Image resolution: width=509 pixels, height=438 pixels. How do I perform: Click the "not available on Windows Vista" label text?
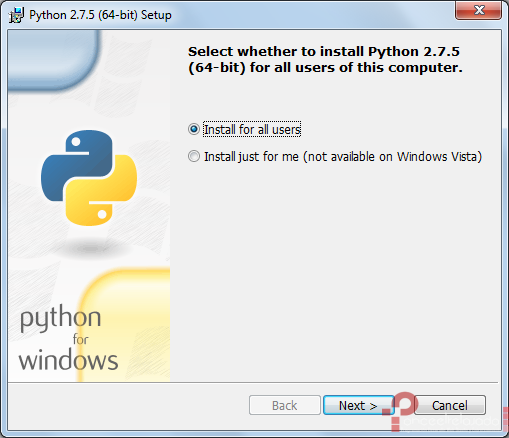pos(393,157)
